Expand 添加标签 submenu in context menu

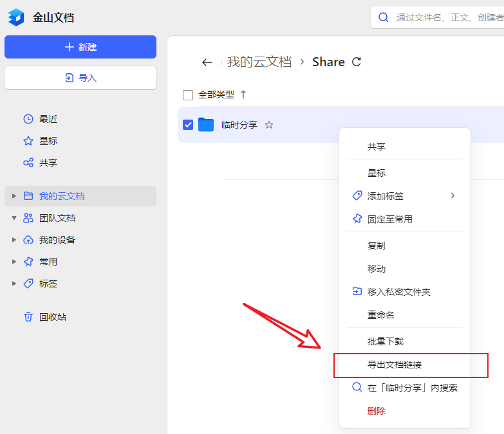453,195
